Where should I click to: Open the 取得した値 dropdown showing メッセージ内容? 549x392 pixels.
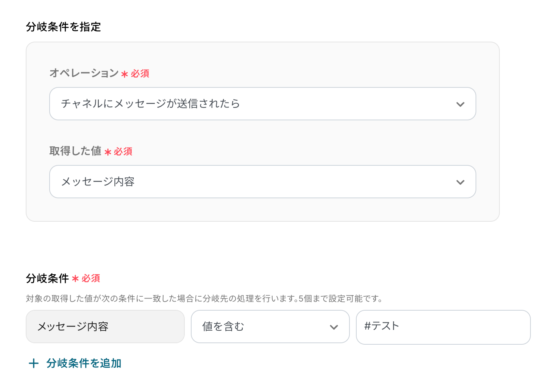pyautogui.click(x=250, y=182)
